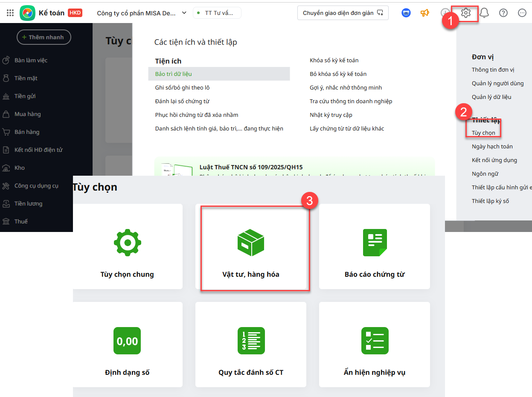Open the Định dạng số tile

pos(127,345)
